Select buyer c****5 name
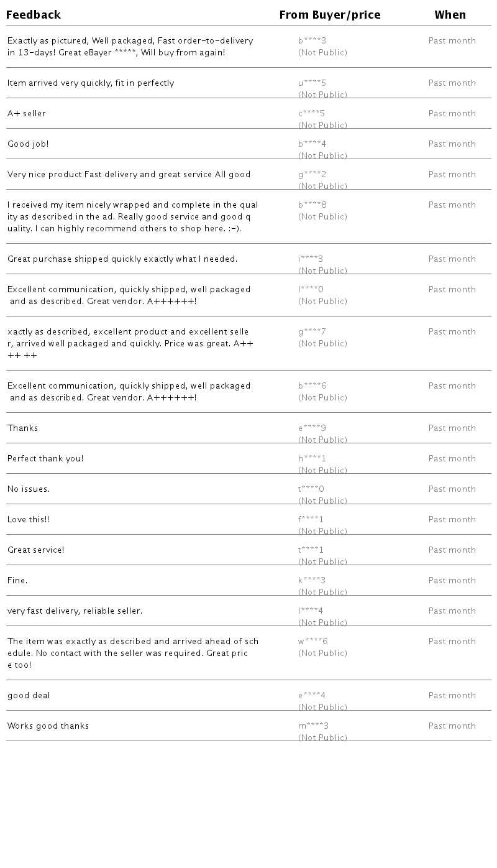The width and height of the screenshot is (497, 868). point(311,114)
